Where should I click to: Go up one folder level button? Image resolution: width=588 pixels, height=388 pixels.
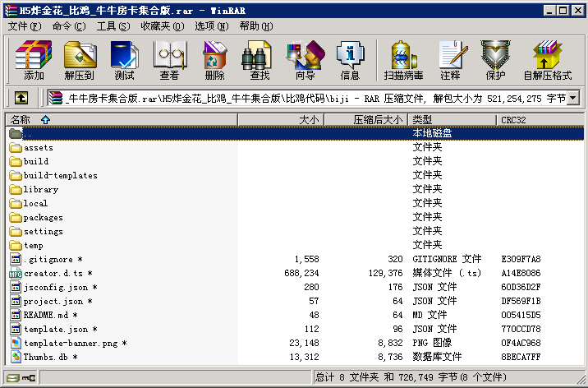[x=21, y=98]
